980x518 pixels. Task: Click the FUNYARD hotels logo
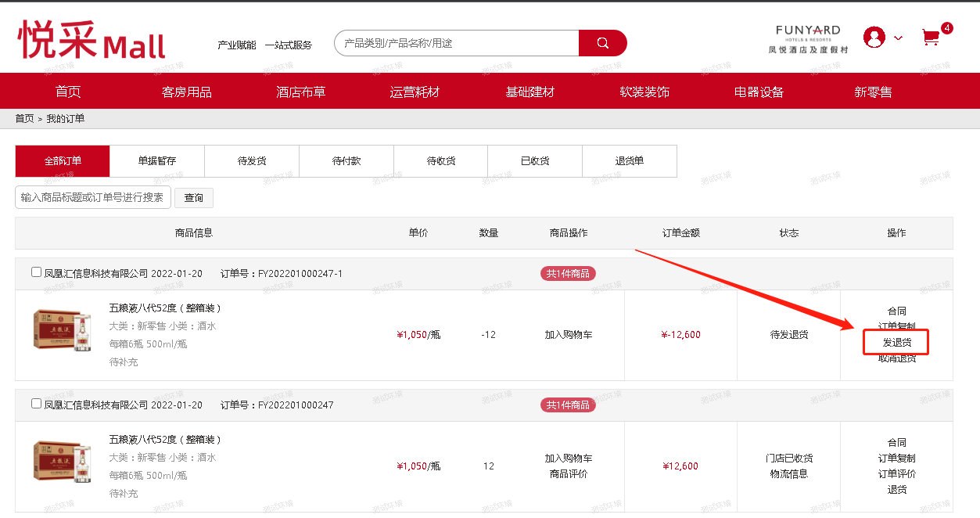tap(808, 39)
